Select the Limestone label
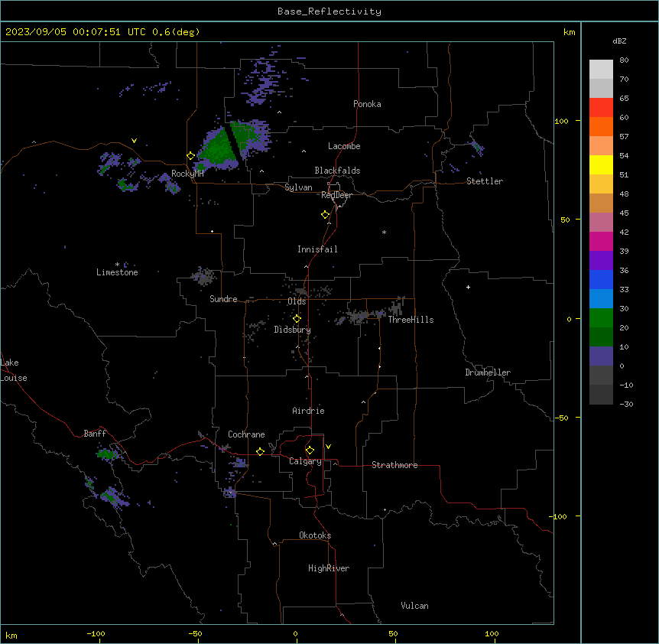This screenshot has width=659, height=644. click(x=117, y=272)
